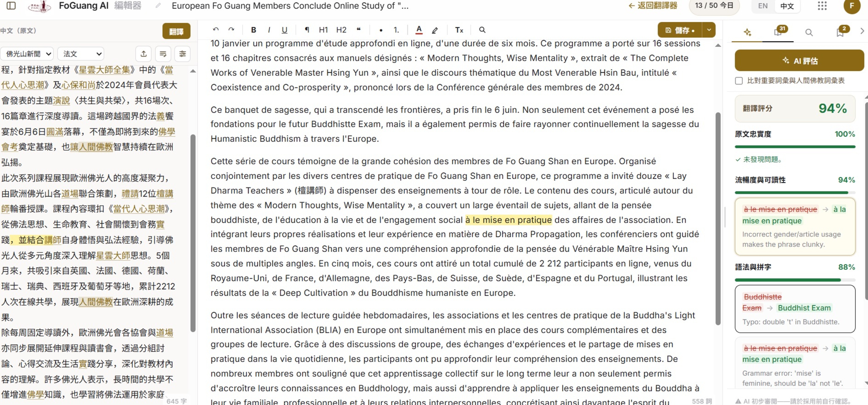
Task: Return to translator via 返回翻譯器
Action: click(x=653, y=6)
